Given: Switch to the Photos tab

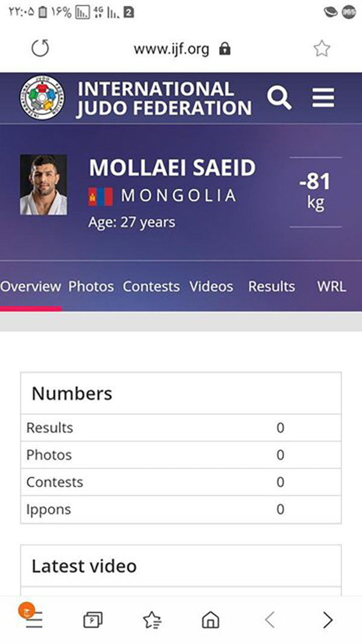Looking at the screenshot, I should click(x=91, y=286).
